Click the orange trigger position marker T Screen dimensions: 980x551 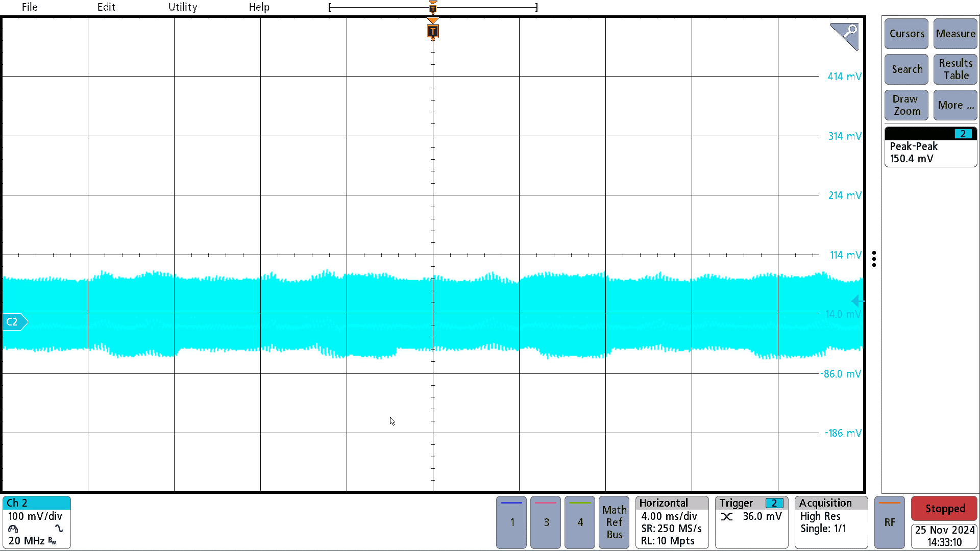[x=433, y=32]
